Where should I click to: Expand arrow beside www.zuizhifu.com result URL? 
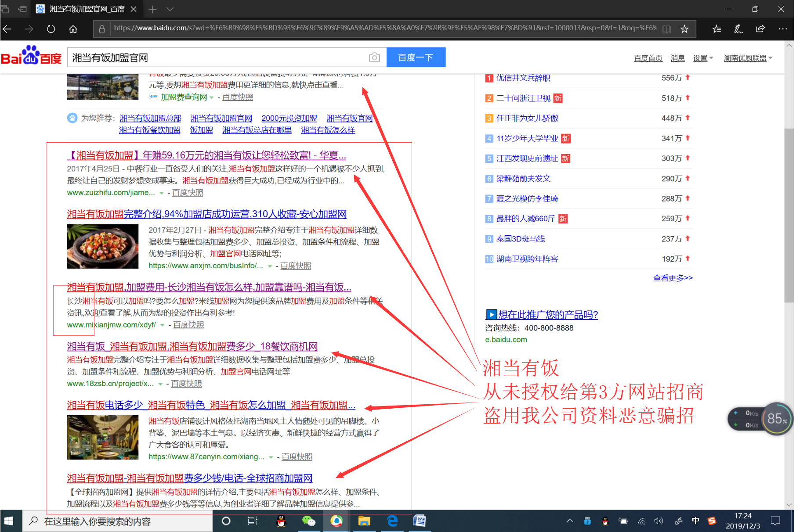point(162,193)
